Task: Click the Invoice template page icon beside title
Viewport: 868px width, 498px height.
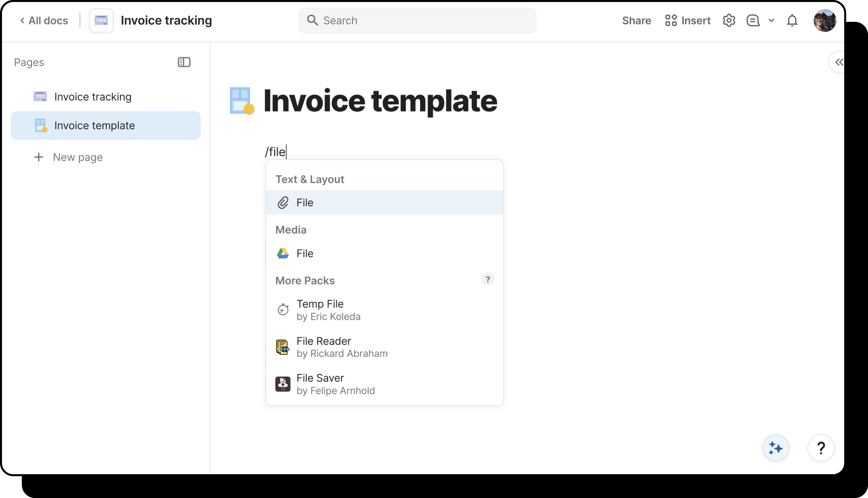Action: (242, 101)
